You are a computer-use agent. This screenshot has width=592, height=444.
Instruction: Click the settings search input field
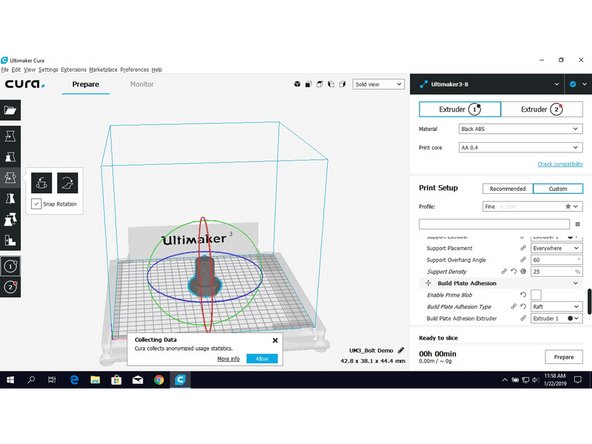pyautogui.click(x=494, y=224)
